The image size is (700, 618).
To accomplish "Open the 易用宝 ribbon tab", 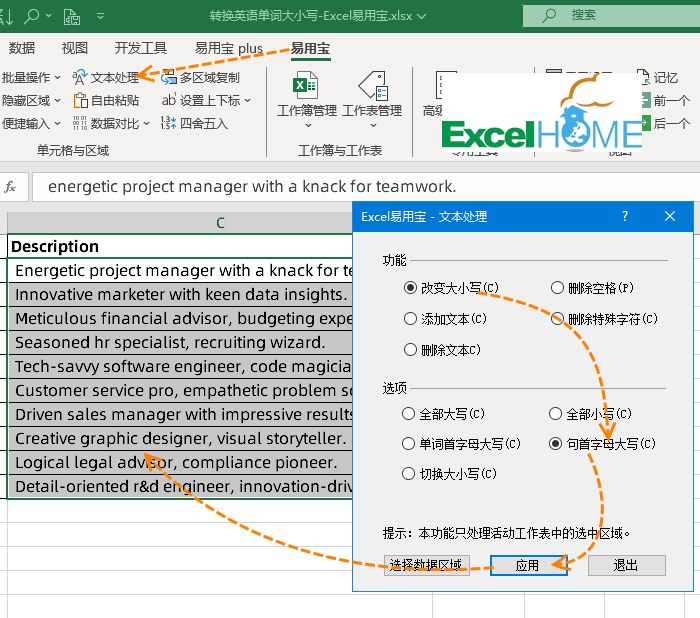I will pyautogui.click(x=310, y=48).
